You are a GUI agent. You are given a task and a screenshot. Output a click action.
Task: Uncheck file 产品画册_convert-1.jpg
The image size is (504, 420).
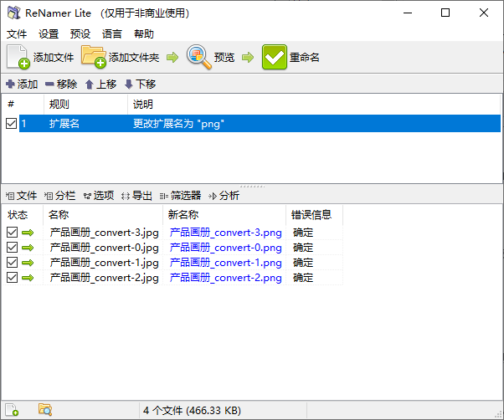point(12,263)
